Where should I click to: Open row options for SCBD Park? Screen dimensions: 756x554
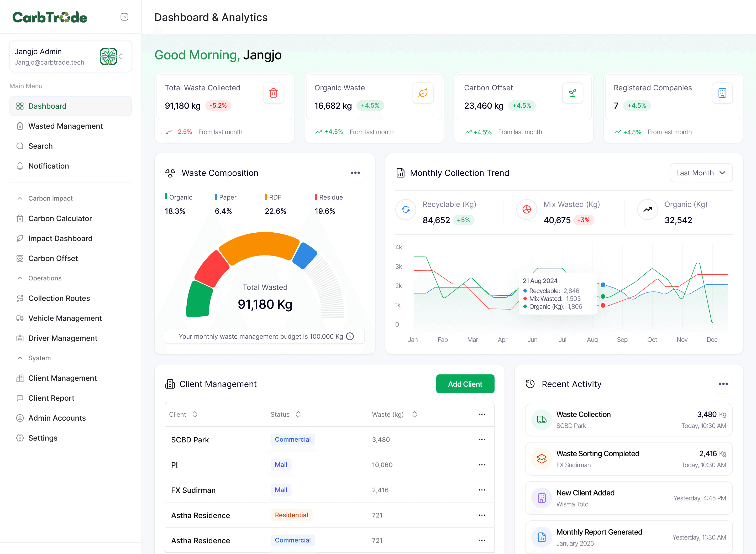pos(482,440)
